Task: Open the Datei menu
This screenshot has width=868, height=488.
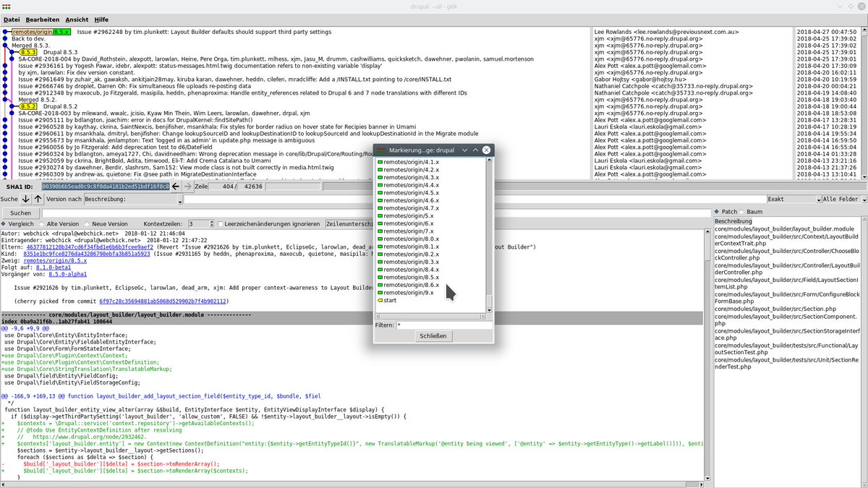Action: click(x=11, y=20)
